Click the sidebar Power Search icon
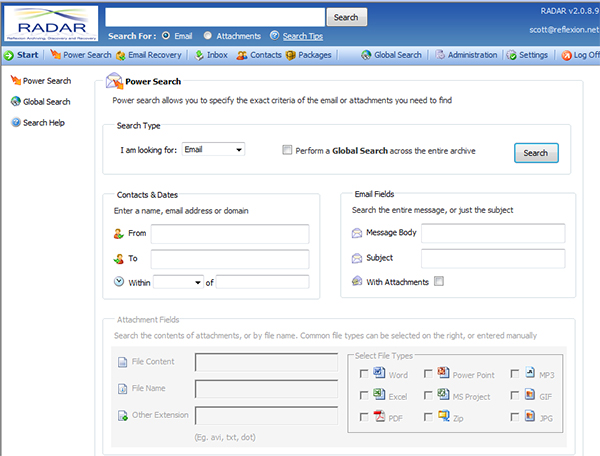This screenshot has width=600, height=456. pos(16,80)
